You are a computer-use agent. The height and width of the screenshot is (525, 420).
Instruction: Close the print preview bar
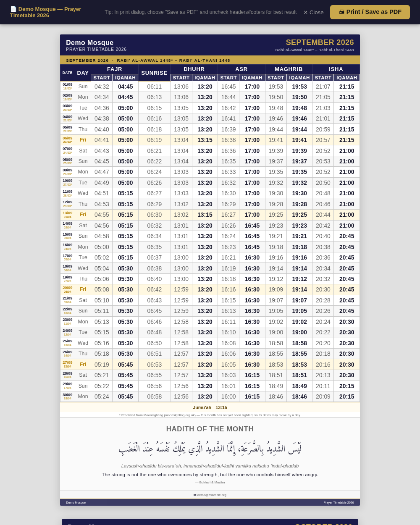tap(313, 12)
